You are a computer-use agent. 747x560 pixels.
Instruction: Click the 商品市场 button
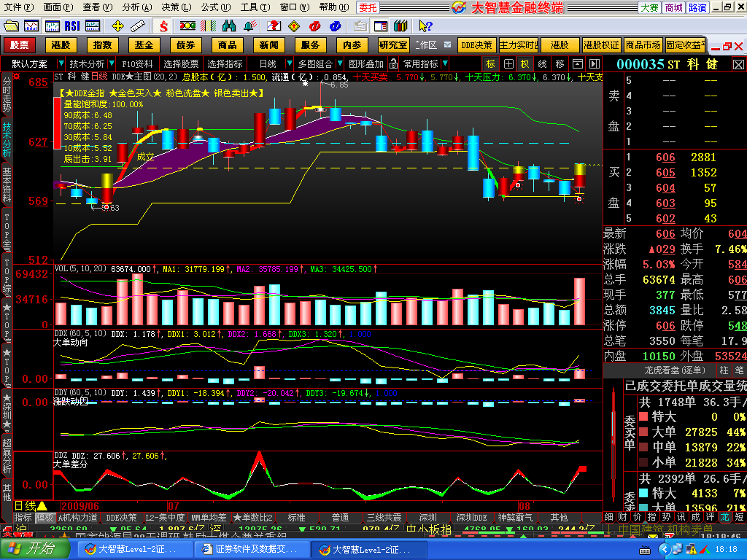643,45
